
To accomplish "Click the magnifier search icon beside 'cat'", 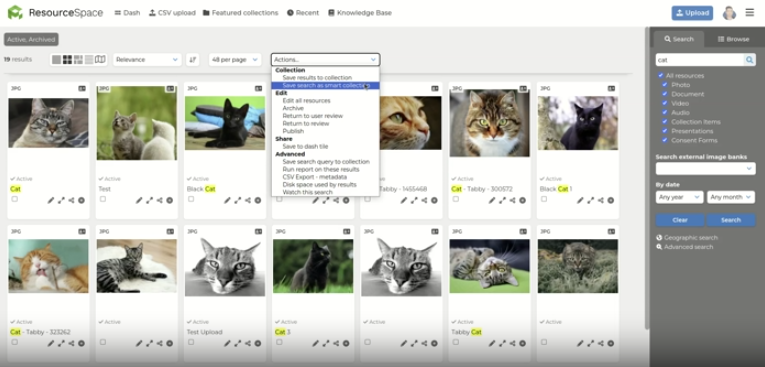I will [749, 60].
